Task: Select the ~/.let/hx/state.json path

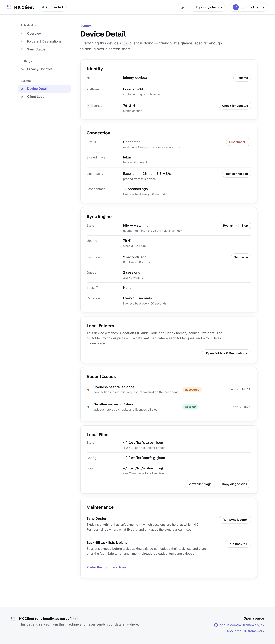Action: coord(143,442)
